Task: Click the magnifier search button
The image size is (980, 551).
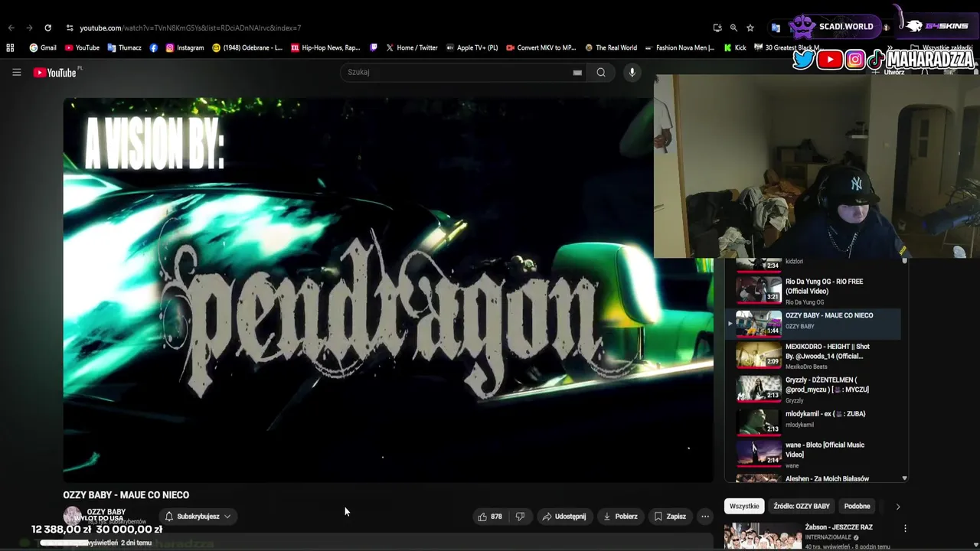Action: [601, 73]
